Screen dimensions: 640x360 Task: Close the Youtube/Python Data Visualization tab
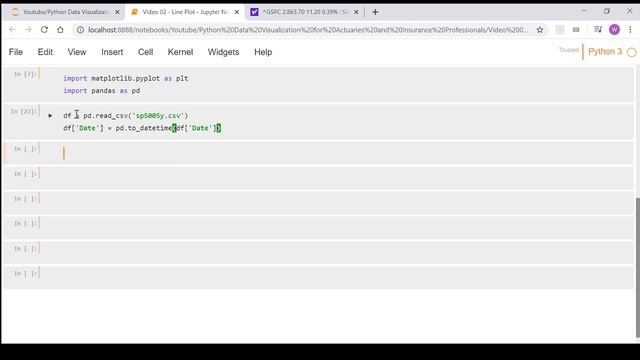(117, 12)
